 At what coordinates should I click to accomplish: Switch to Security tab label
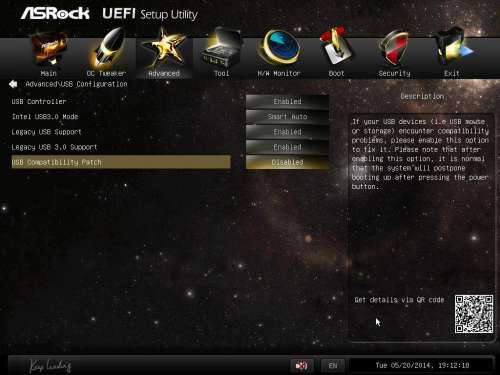coord(394,73)
